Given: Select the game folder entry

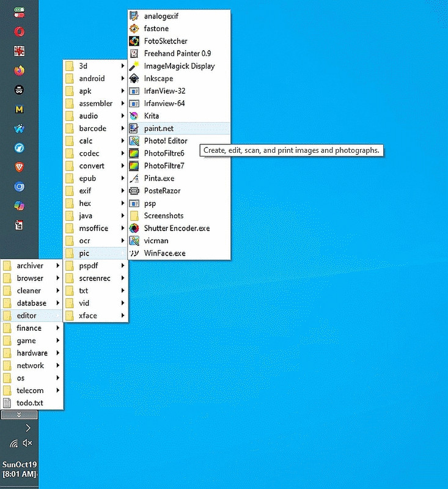Looking at the screenshot, I should (x=32, y=340).
